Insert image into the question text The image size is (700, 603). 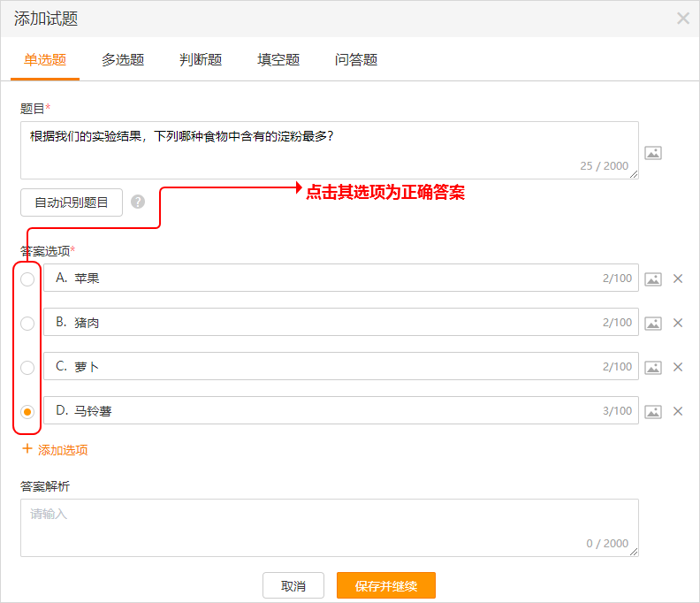tap(652, 153)
